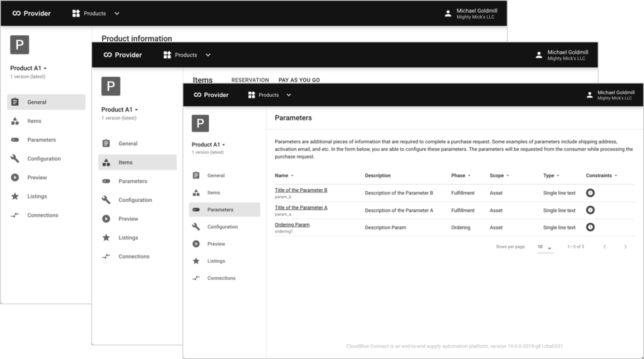The width and height of the screenshot is (644, 359).
Task: Click the General clipboard icon in the front window sidebar
Action: click(196, 175)
